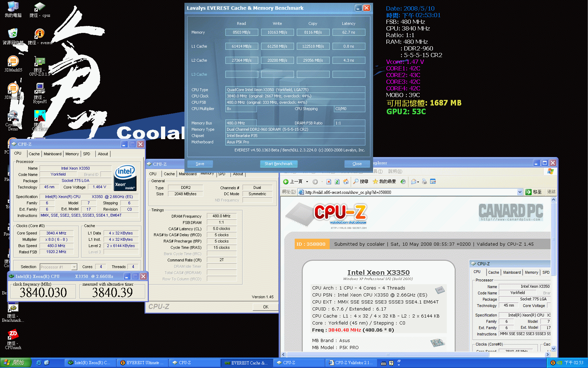This screenshot has width=588, height=368.
Task: Launch the GPU-Z 0.1.9 shortcut icon
Action: coord(40,67)
